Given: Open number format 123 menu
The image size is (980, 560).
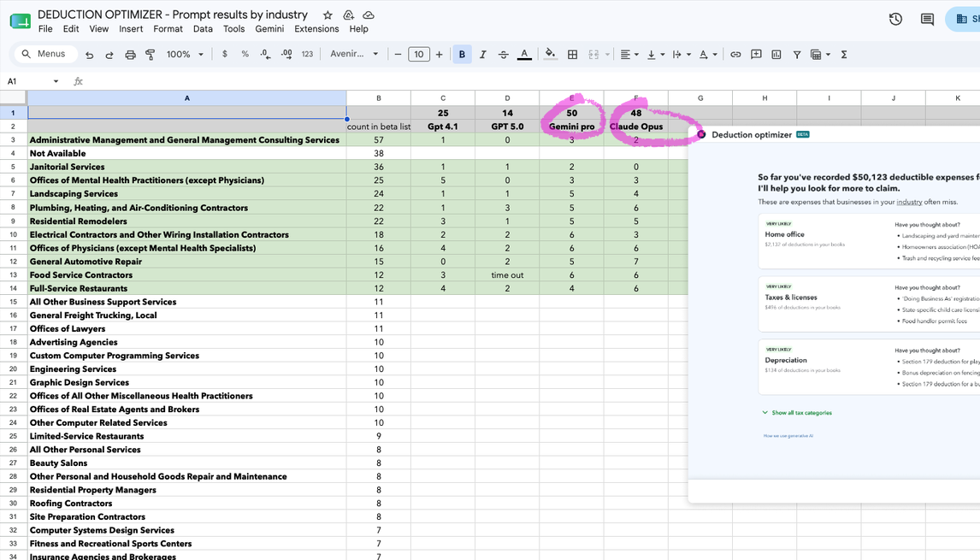Looking at the screenshot, I should click(x=307, y=55).
